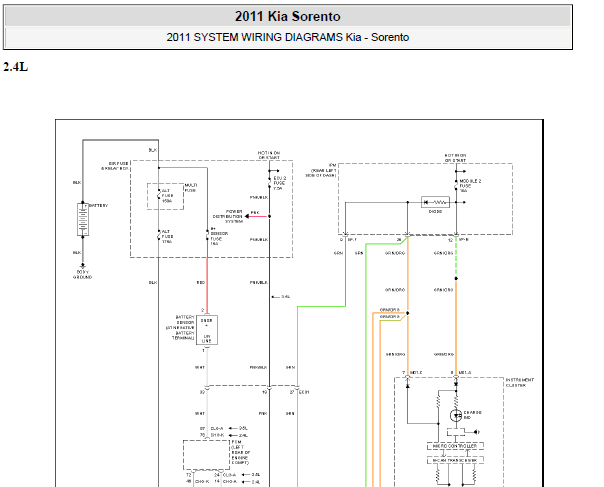Click the diode symbol box inside IPM
The image size is (604, 487).
[435, 202]
